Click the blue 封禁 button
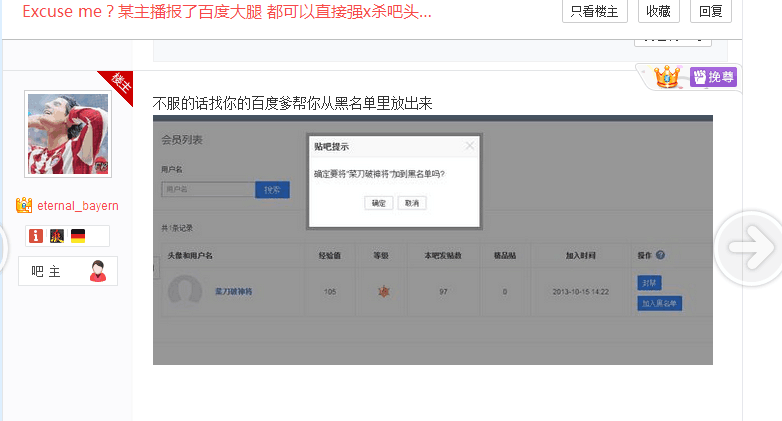Viewport: 782px width, 421px height. [x=649, y=283]
